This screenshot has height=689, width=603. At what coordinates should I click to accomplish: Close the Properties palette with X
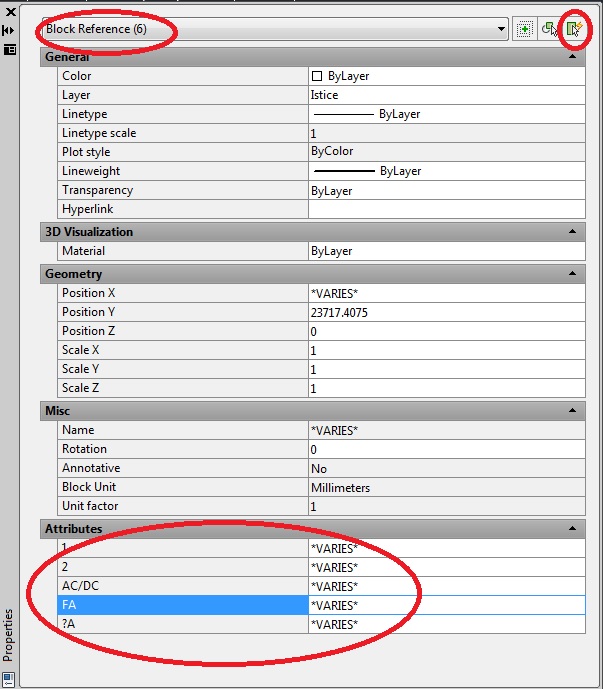(x=10, y=13)
